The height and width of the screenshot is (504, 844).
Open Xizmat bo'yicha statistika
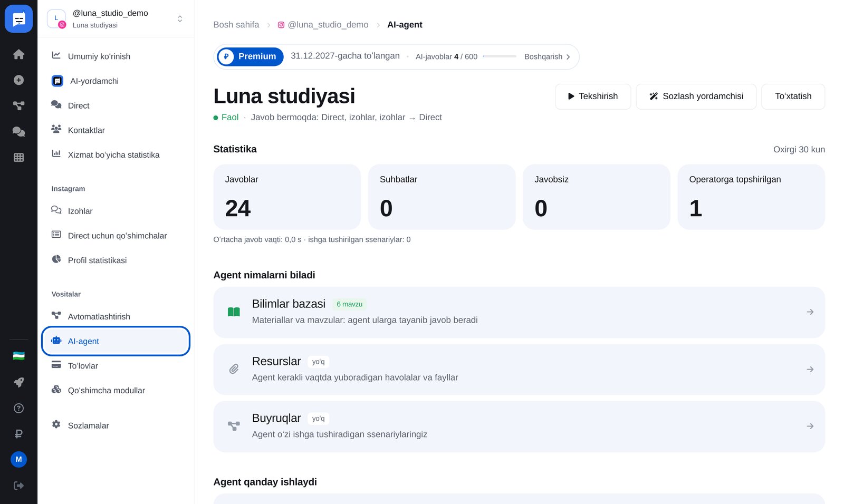[116, 154]
